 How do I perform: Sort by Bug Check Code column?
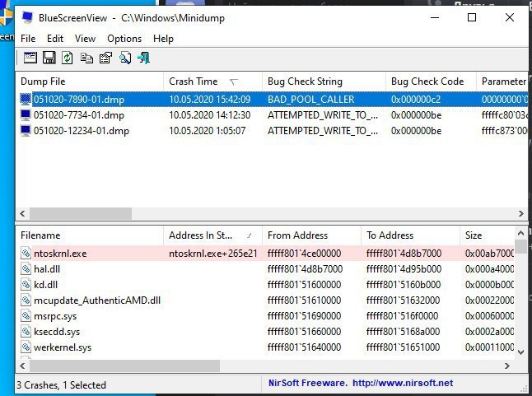[431, 82]
